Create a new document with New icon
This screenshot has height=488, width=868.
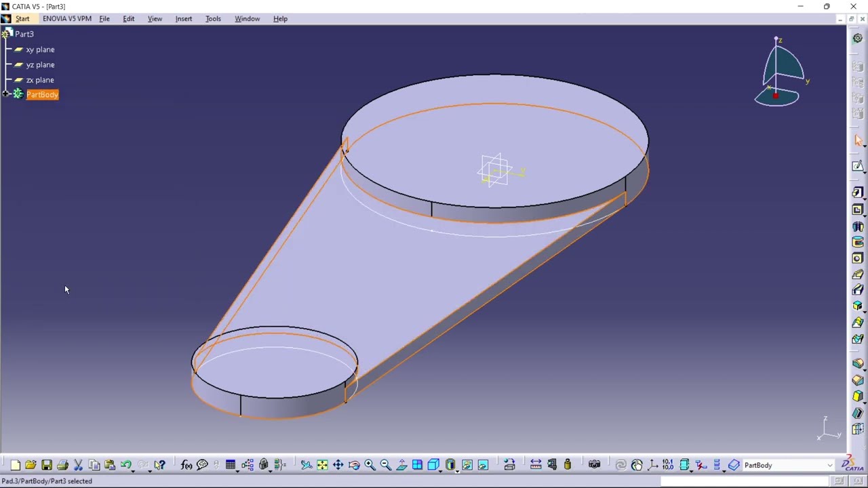tap(15, 465)
